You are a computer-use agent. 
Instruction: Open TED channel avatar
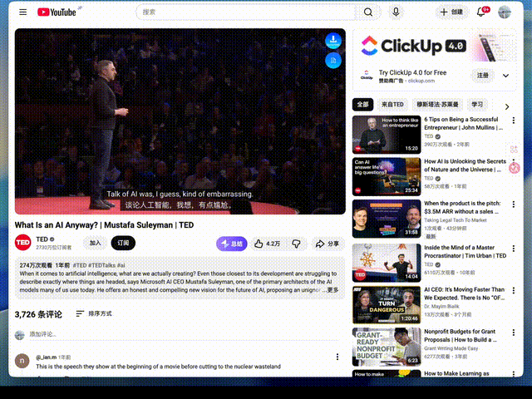click(23, 243)
